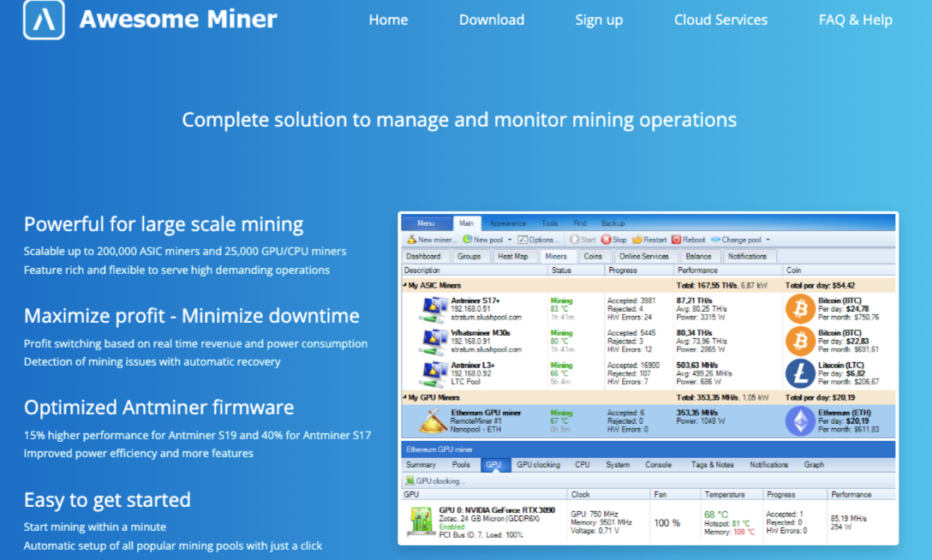Switch to the Online Services tab
Image resolution: width=932 pixels, height=560 pixels.
coord(643,256)
